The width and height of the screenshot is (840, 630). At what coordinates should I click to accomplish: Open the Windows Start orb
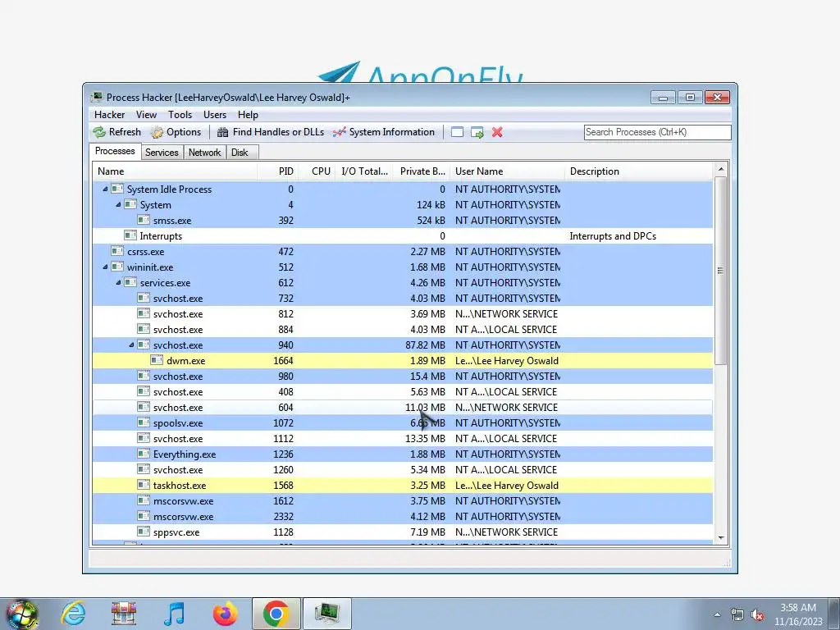pos(22,614)
